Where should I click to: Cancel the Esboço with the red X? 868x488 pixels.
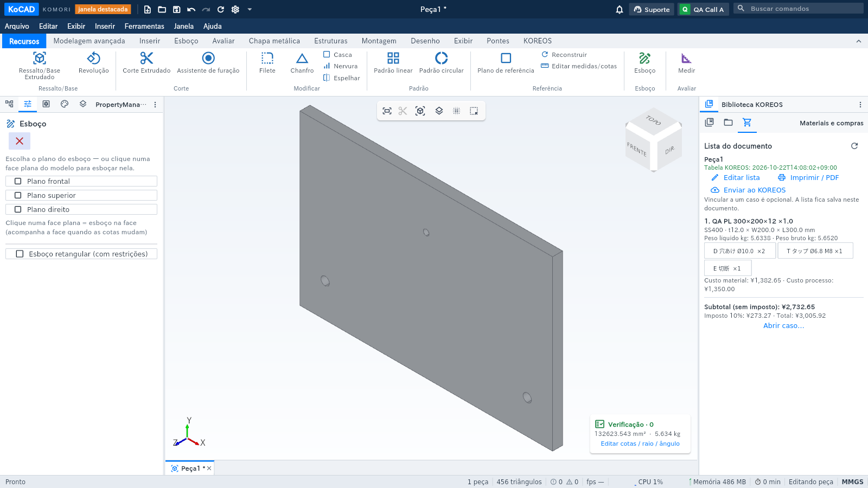[20, 141]
